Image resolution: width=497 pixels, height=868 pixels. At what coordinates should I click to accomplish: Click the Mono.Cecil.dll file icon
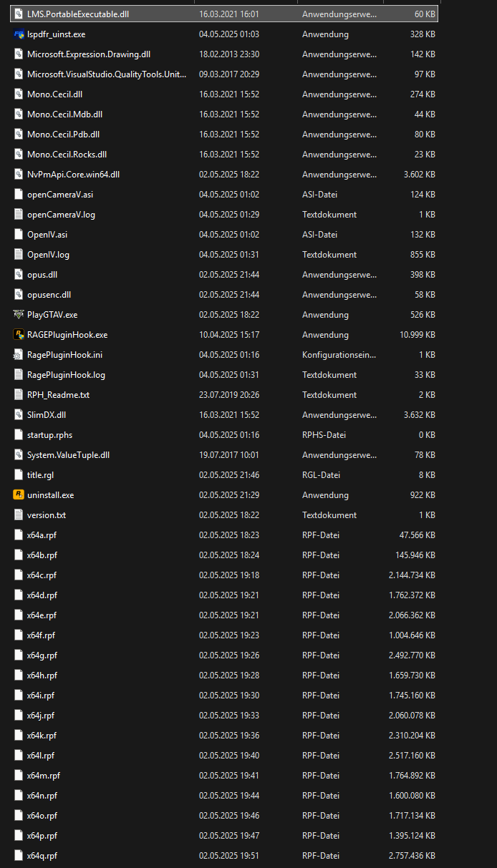click(19, 94)
